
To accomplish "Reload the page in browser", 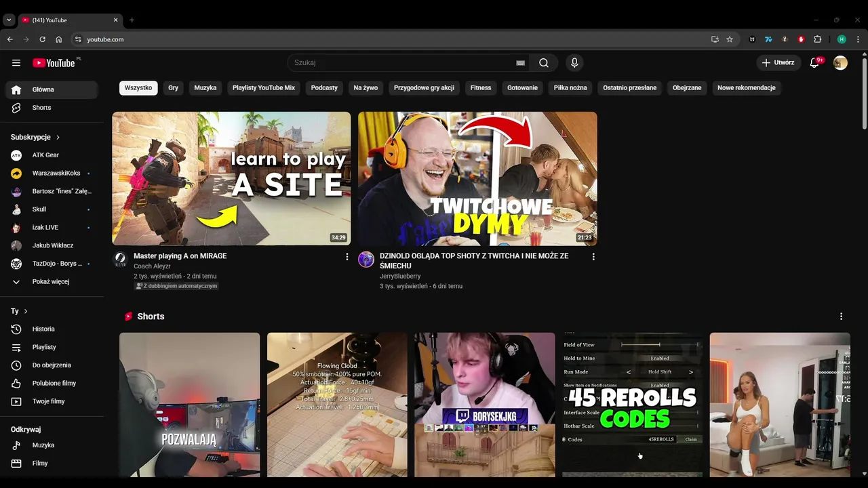I will tap(42, 39).
